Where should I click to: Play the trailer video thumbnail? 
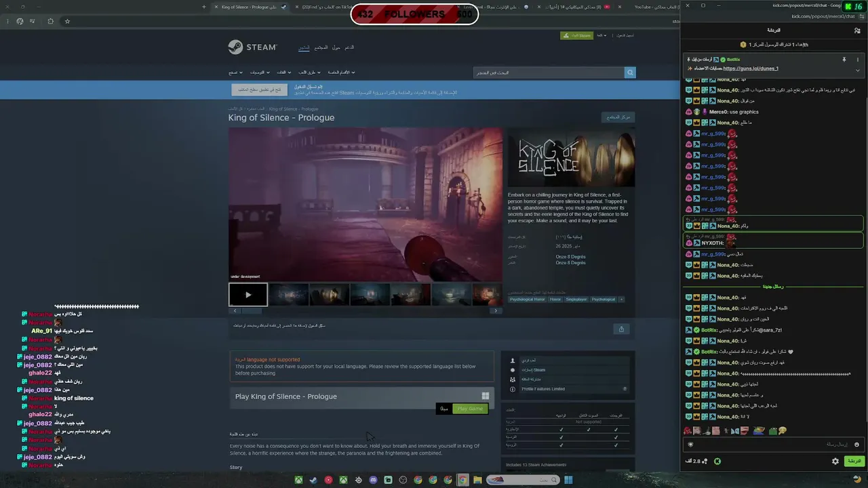coord(248,295)
